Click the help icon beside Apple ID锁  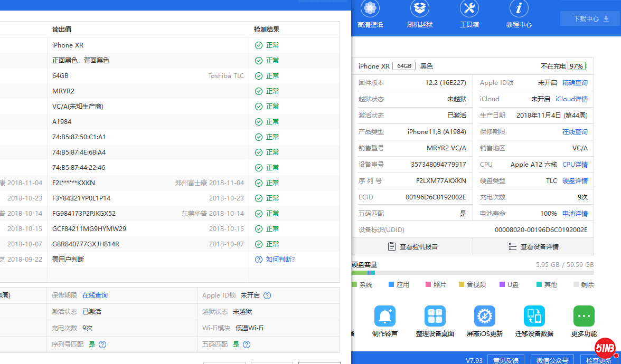pyautogui.click(x=267, y=295)
